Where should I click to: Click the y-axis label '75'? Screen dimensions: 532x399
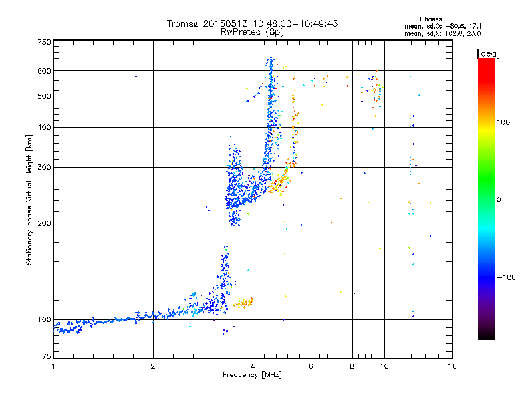47,356
